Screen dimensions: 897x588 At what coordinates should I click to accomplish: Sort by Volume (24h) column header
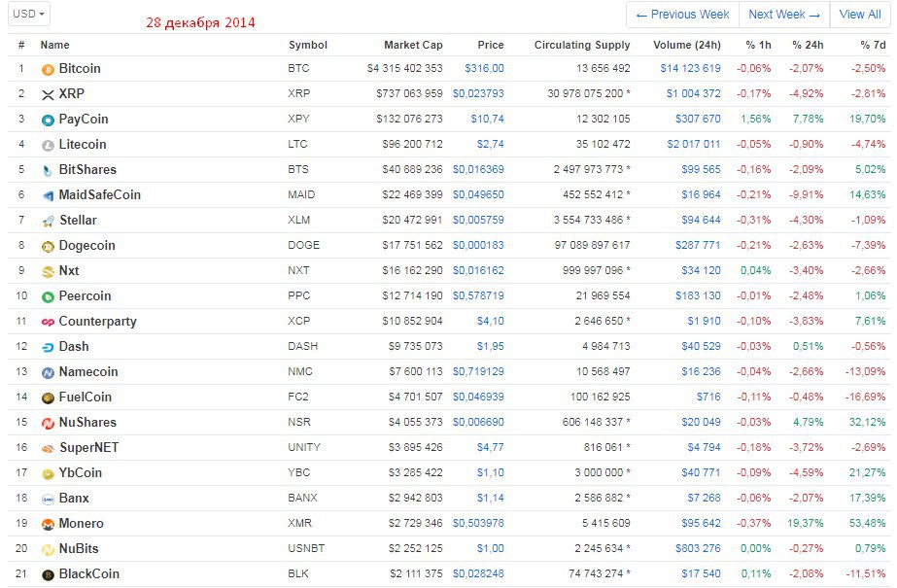[x=687, y=45]
